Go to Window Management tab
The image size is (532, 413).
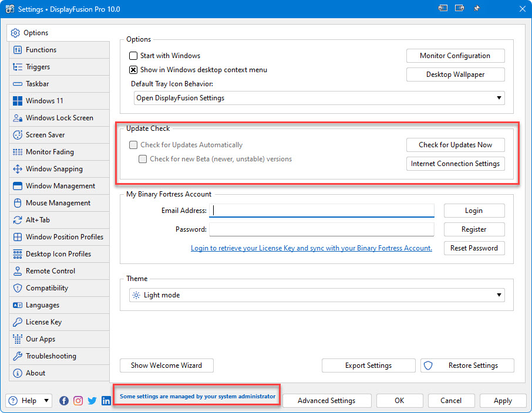(59, 186)
